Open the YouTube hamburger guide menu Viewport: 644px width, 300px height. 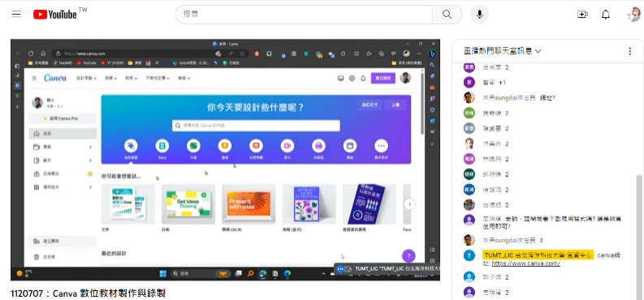16,15
